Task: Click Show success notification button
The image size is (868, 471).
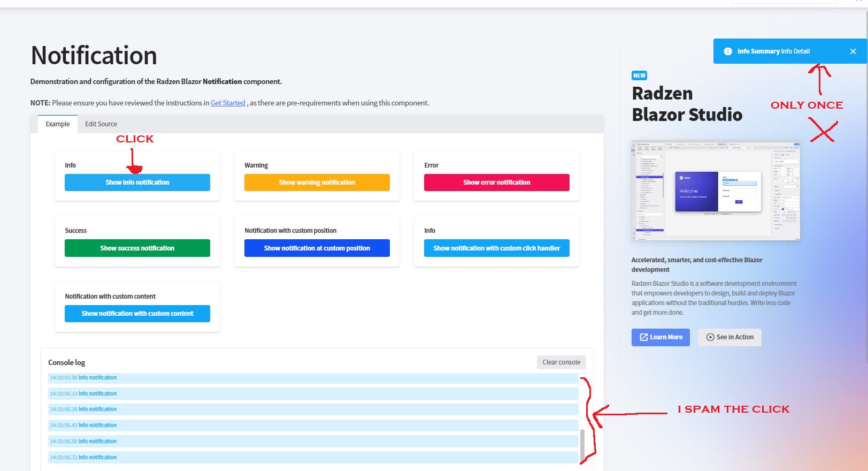Action: point(137,248)
